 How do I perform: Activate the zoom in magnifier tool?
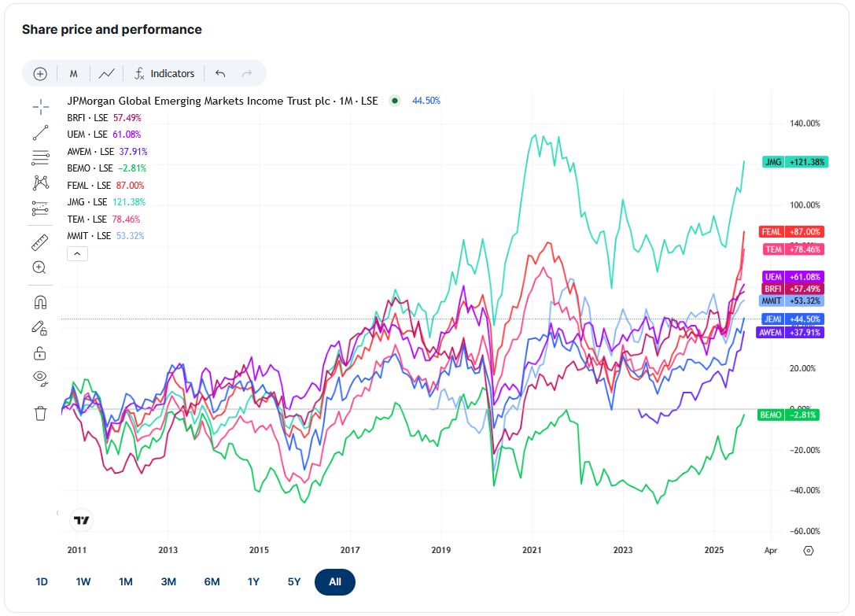(39, 267)
